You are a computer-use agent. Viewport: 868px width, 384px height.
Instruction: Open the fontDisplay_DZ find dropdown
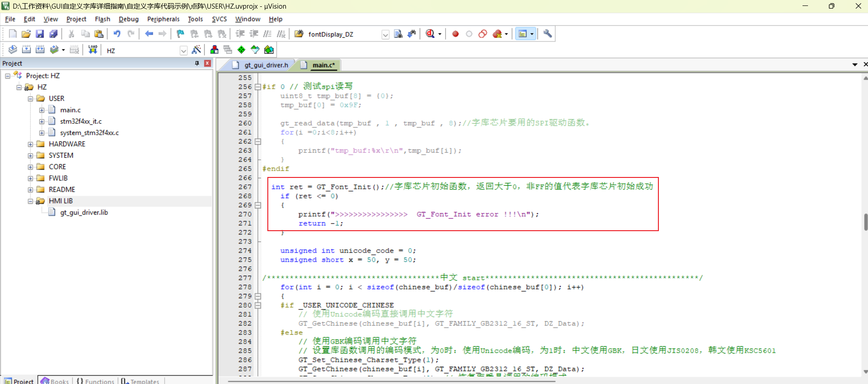click(385, 35)
